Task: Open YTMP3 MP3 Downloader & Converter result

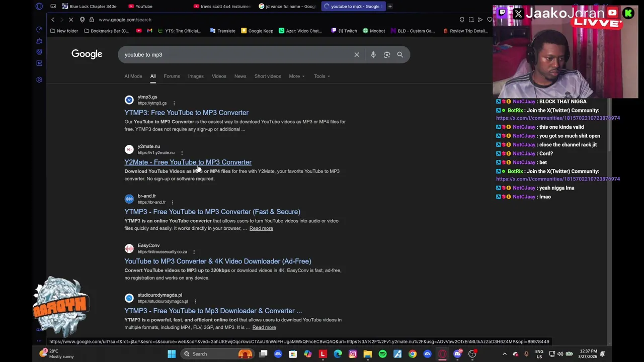Action: point(213,311)
